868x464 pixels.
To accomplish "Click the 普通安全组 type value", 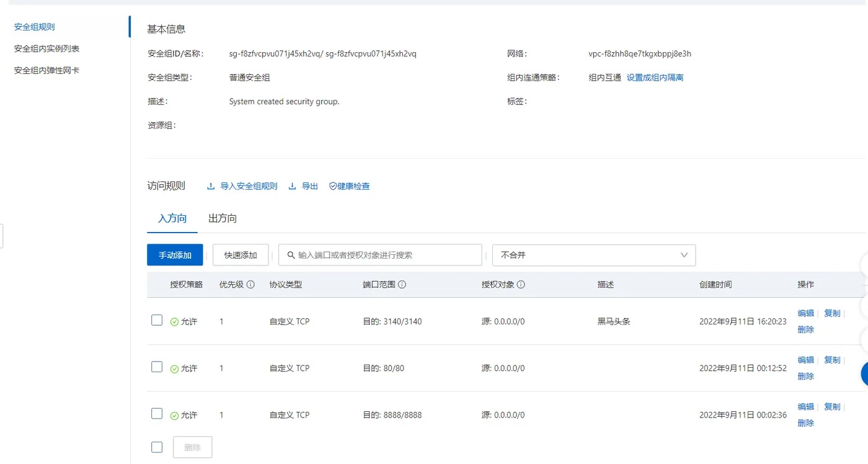I will [x=249, y=78].
